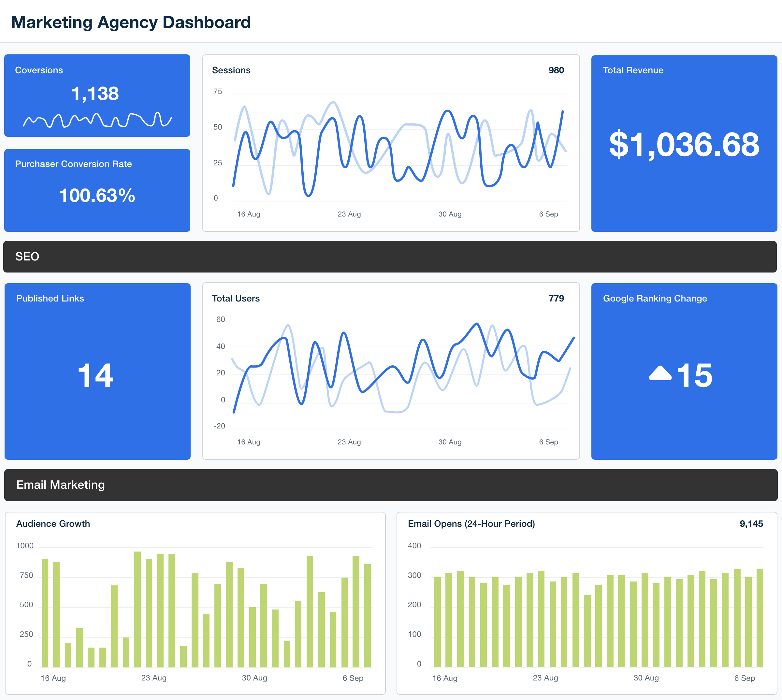
Task: Click the Sessions chart title
Action: [x=231, y=70]
